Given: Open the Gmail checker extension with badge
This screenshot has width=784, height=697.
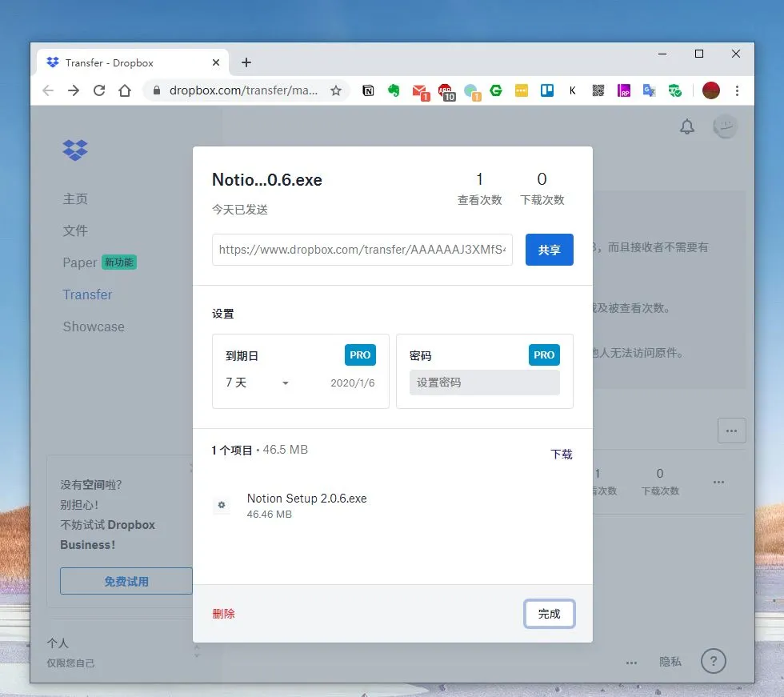Looking at the screenshot, I should [x=421, y=91].
